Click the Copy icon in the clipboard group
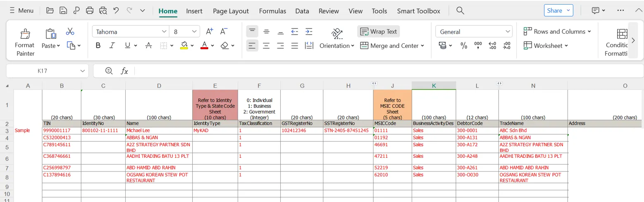 pos(71,45)
